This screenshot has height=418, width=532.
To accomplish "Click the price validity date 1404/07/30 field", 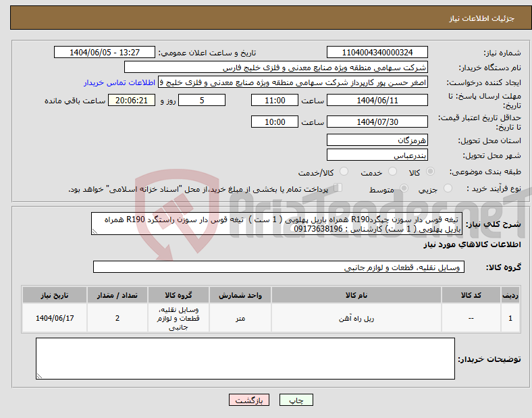I will click(x=377, y=122).
